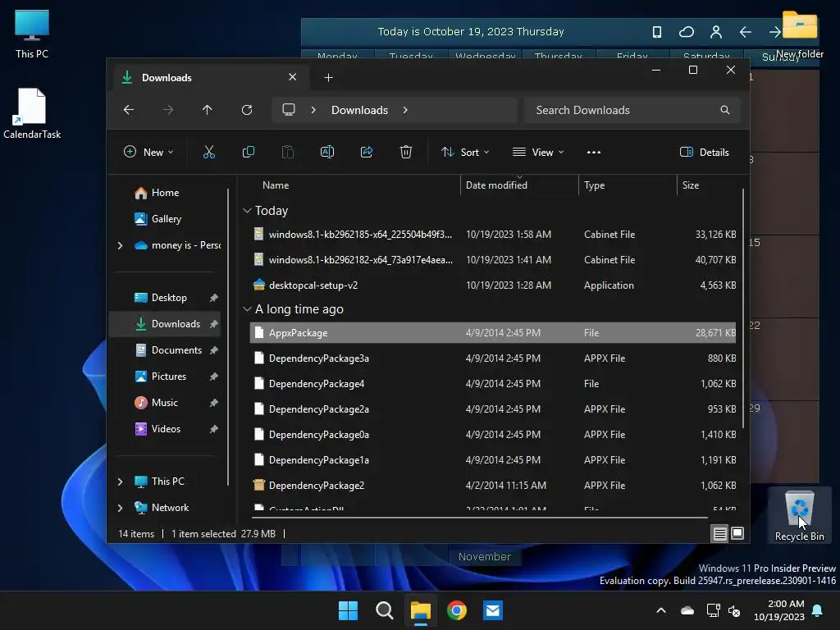Open Recycle Bin on the desktop
This screenshot has width=840, height=630.
[799, 515]
